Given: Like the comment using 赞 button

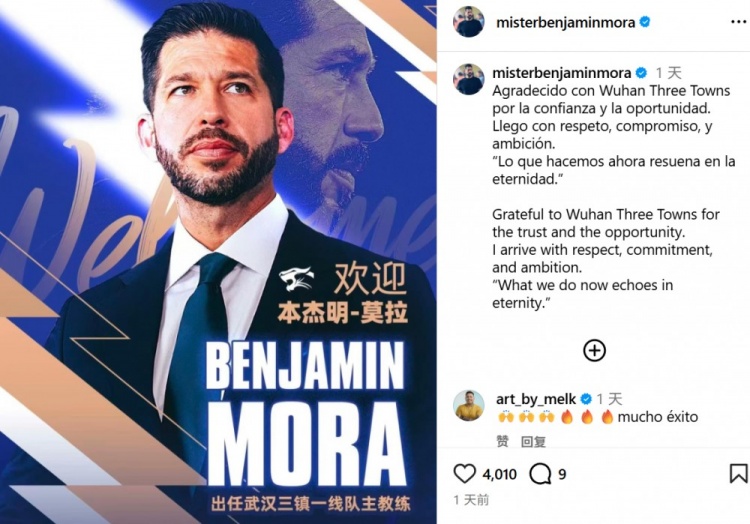Looking at the screenshot, I should point(502,441).
